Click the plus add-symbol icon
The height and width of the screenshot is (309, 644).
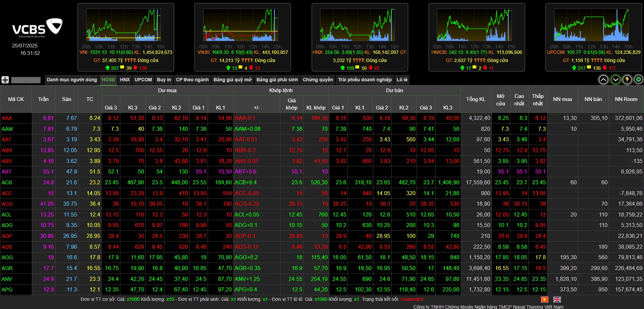(5, 80)
